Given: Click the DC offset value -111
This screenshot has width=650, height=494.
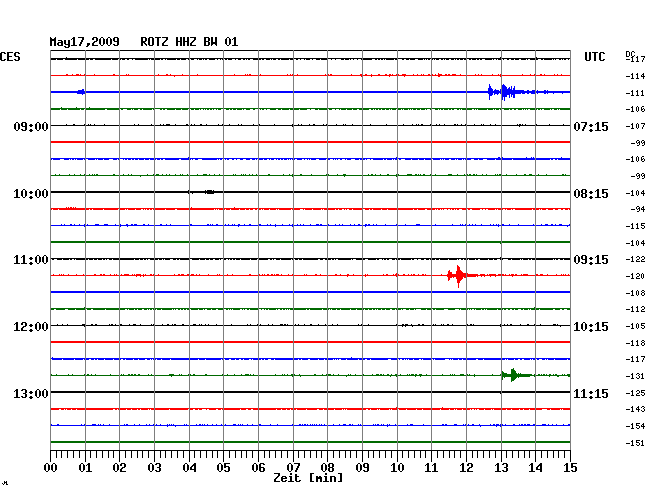Looking at the screenshot, I should click(635, 93).
